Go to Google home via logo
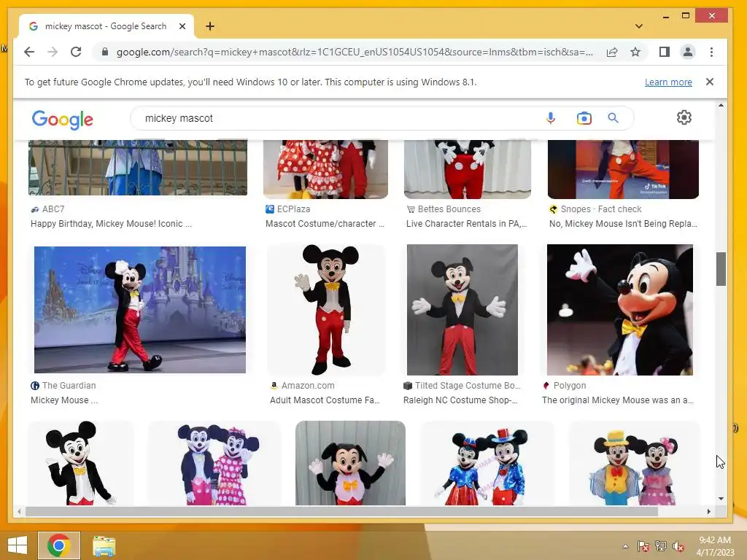This screenshot has width=747, height=560. click(x=63, y=119)
